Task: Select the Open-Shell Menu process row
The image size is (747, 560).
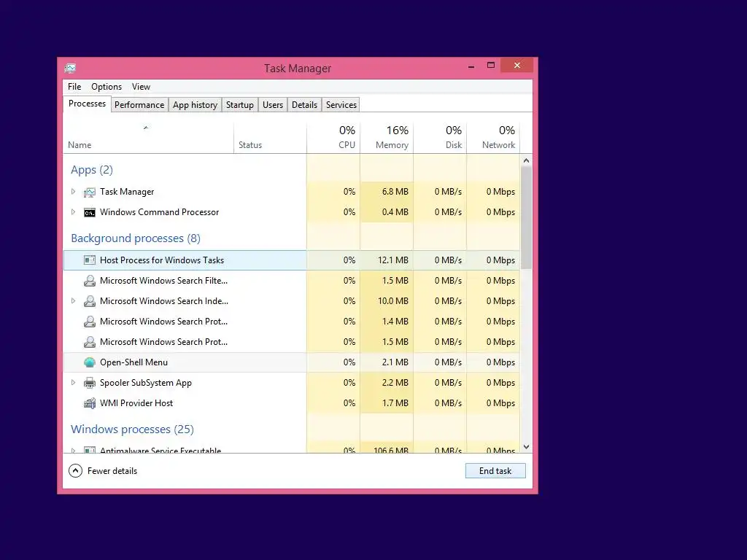Action: tap(292, 362)
